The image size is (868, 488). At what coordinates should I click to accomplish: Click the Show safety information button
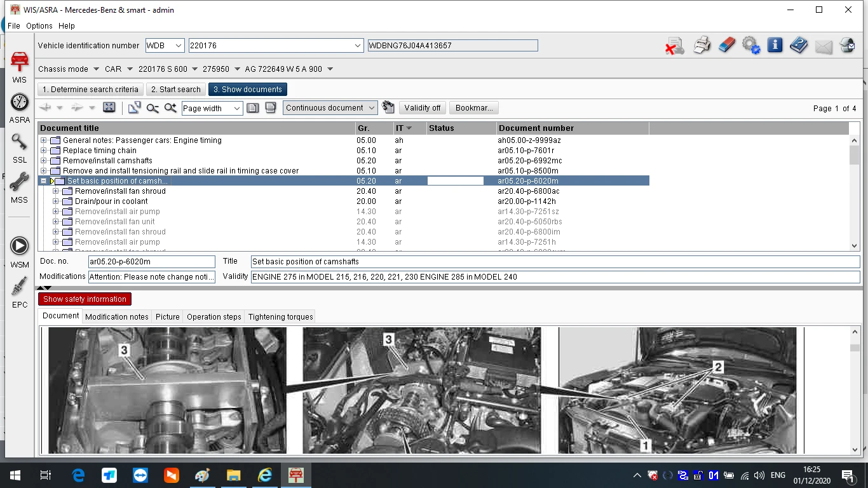pyautogui.click(x=85, y=299)
